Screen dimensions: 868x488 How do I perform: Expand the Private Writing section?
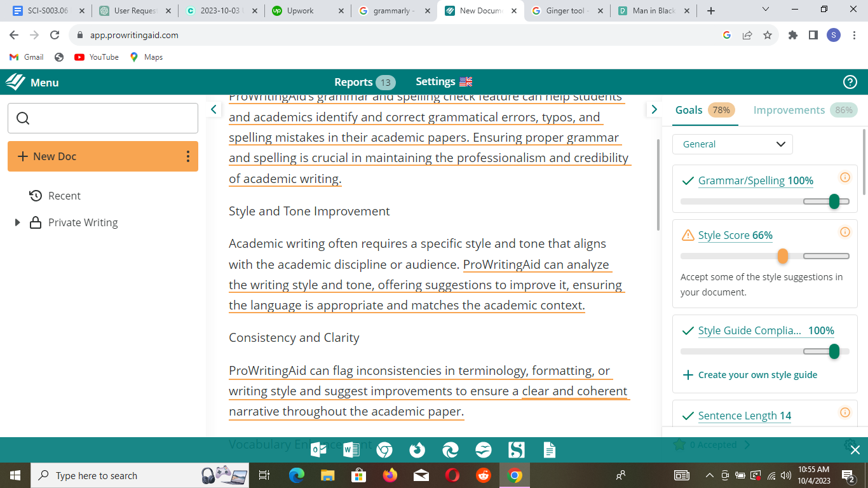point(17,222)
